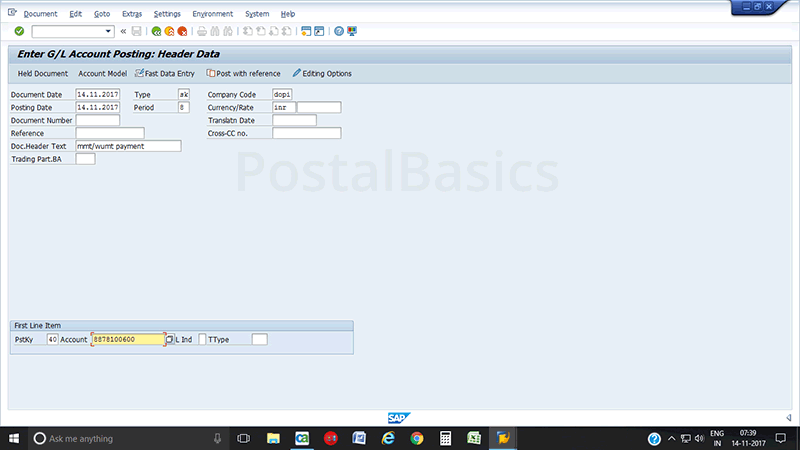Open the Document menu

pos(40,14)
